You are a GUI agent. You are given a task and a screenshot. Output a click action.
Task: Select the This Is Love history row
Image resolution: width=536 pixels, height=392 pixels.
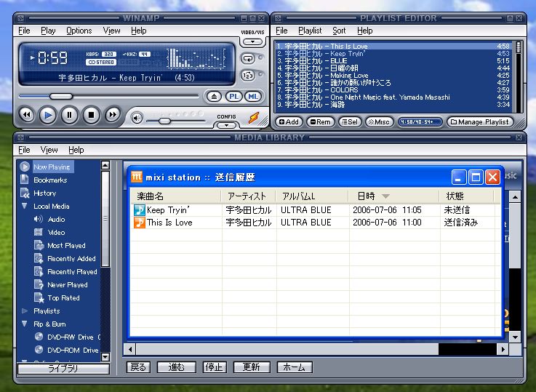[x=314, y=223]
